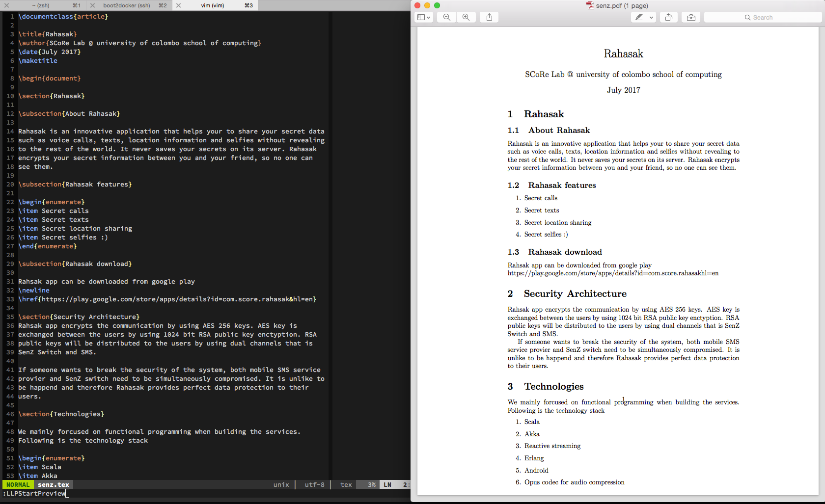The width and height of the screenshot is (825, 504).
Task: Click '\item Secret selfies :)' line in vim
Action: click(x=63, y=237)
